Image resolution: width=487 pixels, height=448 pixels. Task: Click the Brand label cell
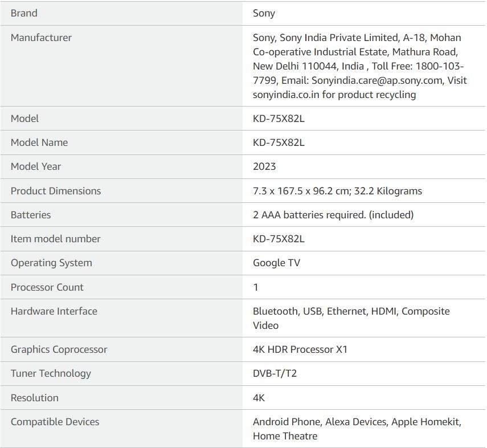24,13
